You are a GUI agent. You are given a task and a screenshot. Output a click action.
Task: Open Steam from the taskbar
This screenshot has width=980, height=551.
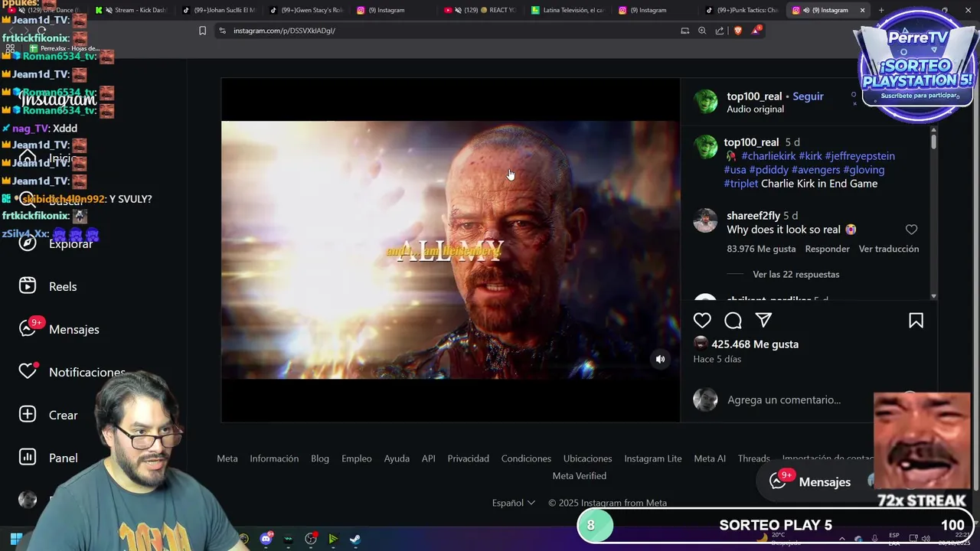click(355, 539)
